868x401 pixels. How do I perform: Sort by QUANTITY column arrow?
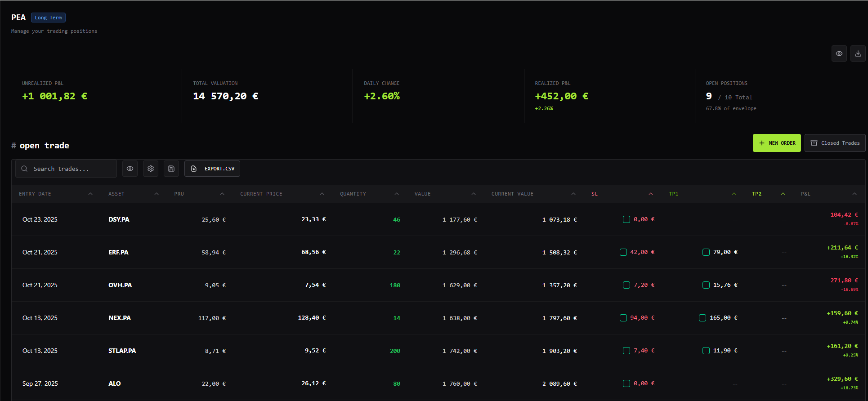(397, 194)
